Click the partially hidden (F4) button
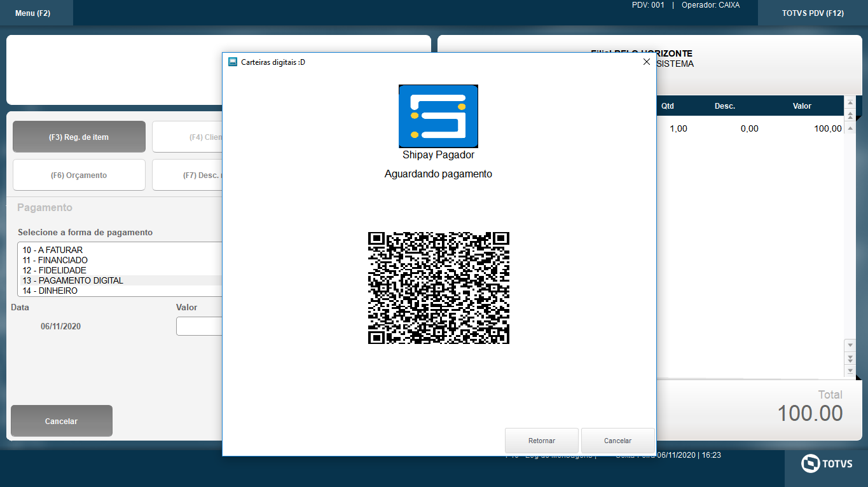 pos(187,137)
